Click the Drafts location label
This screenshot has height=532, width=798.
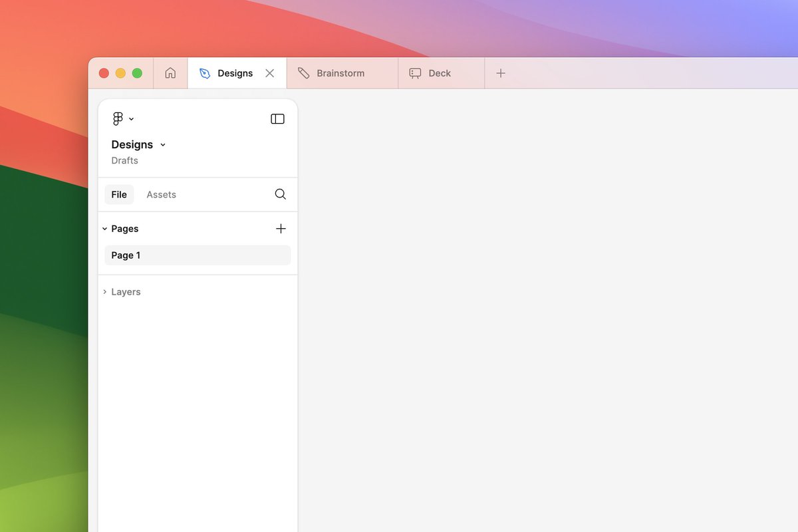[x=124, y=160]
